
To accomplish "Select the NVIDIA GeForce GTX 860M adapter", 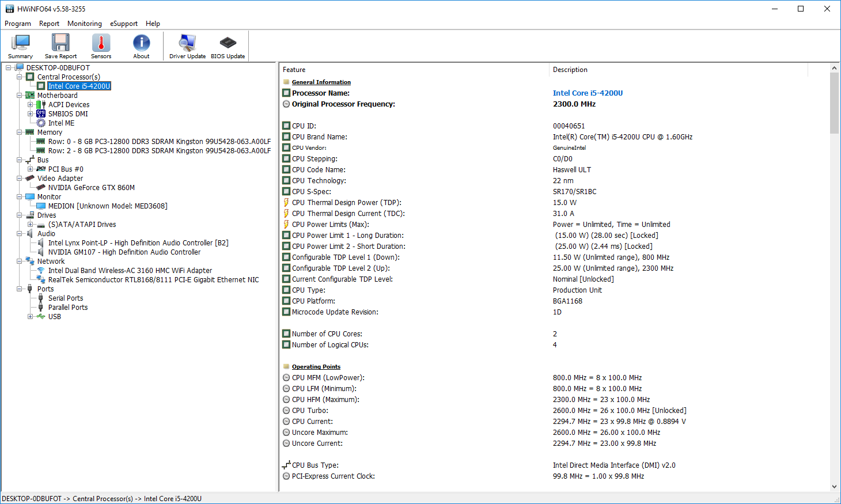I will [91, 188].
